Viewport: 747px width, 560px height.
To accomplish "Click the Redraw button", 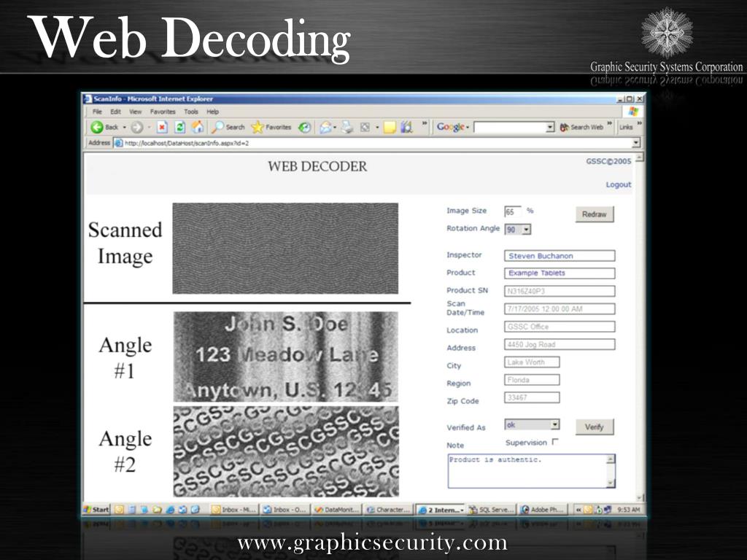I will tap(595, 214).
